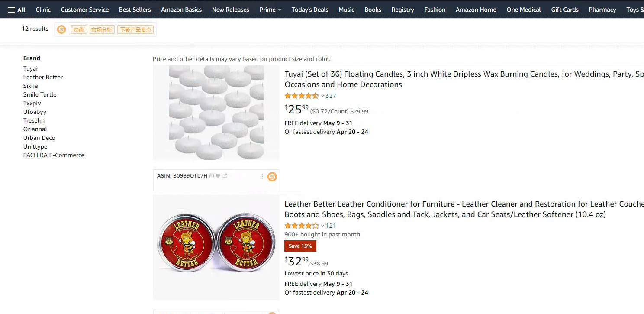Open the All hamburger menu
This screenshot has width=644, height=314.
click(x=16, y=10)
